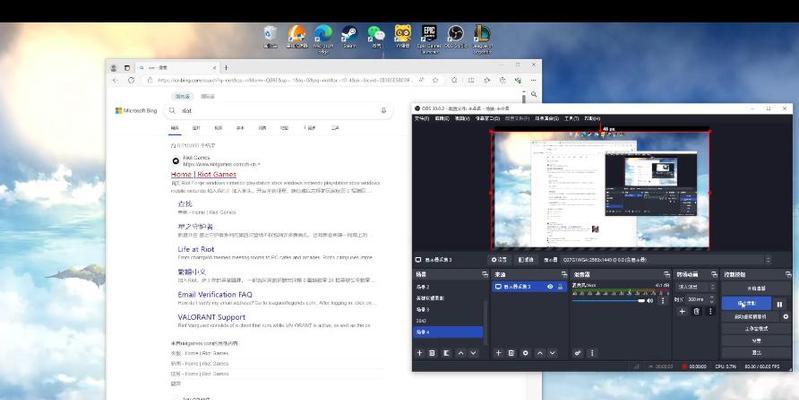
Task: Open the display selection dropdown in source toolbar
Action: point(667,260)
